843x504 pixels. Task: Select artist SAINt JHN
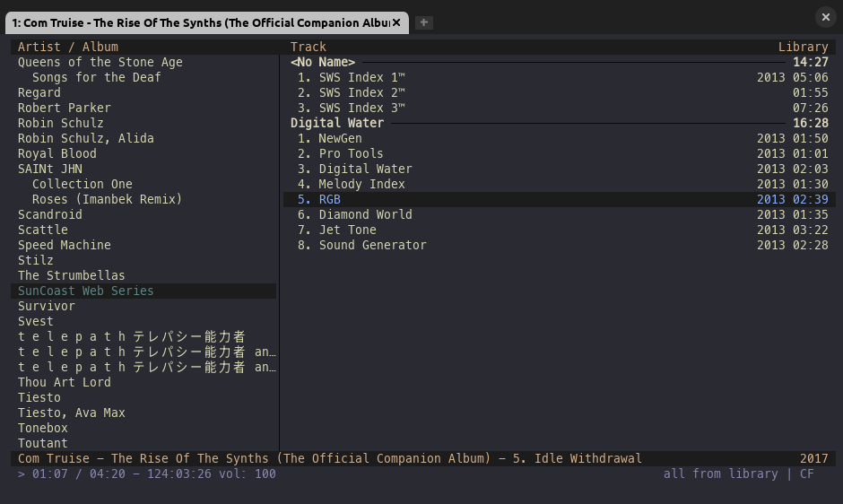[x=50, y=169]
